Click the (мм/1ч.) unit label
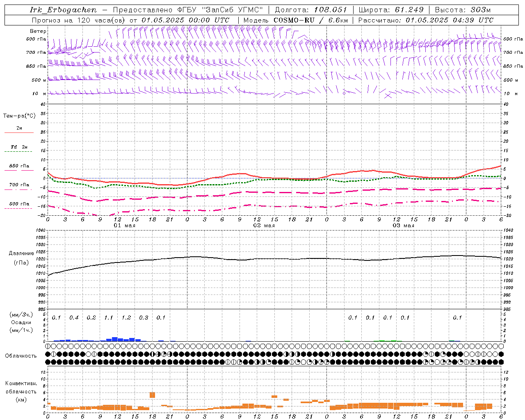Image resolution: width=525 pixels, height=420 pixels. [21, 330]
